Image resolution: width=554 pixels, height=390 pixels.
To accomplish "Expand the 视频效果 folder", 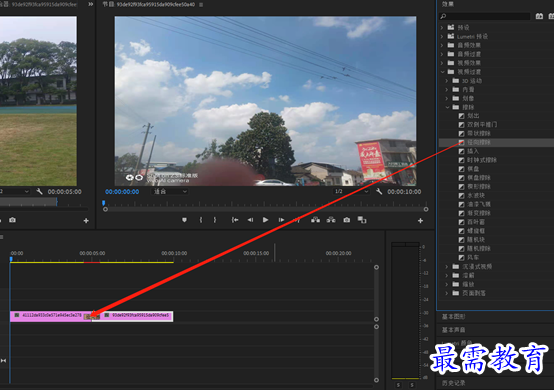I will [x=442, y=63].
